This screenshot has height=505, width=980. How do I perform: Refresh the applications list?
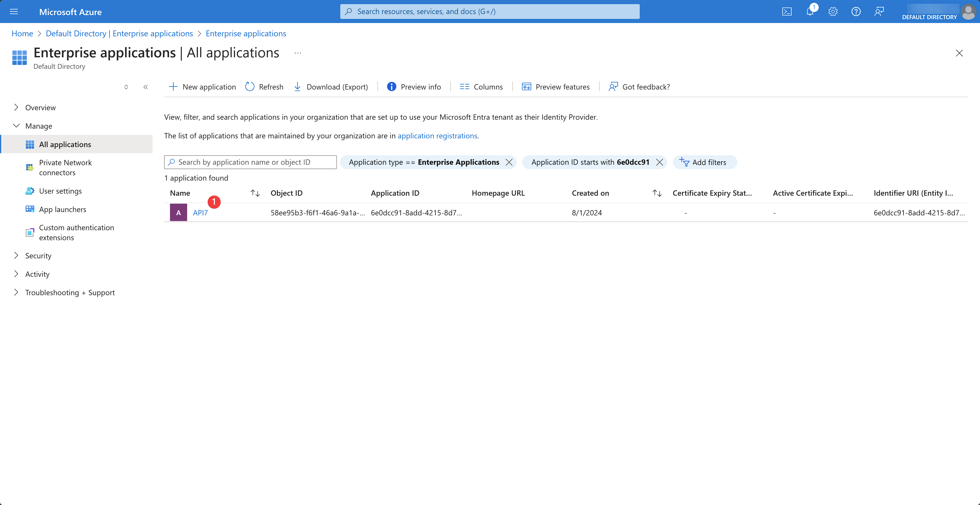click(x=264, y=87)
